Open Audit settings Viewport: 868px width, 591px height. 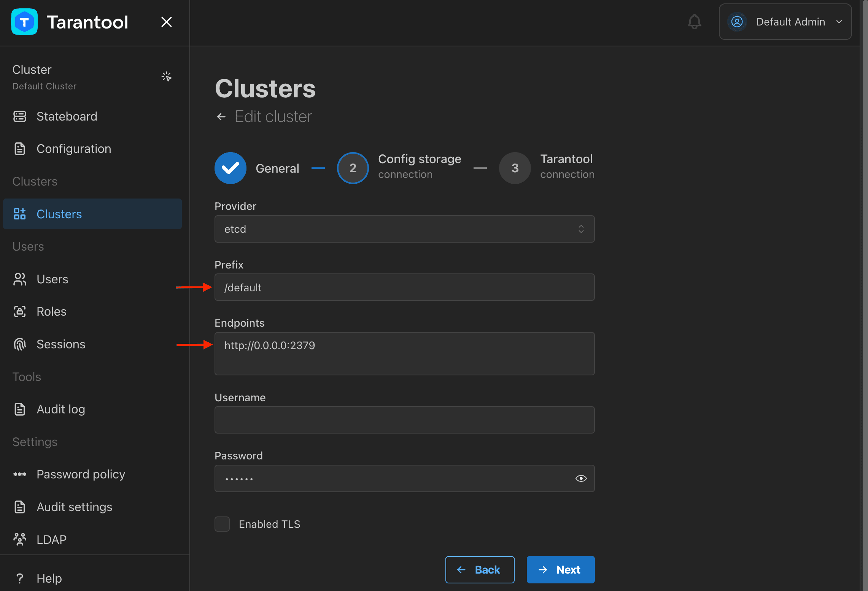point(92,507)
